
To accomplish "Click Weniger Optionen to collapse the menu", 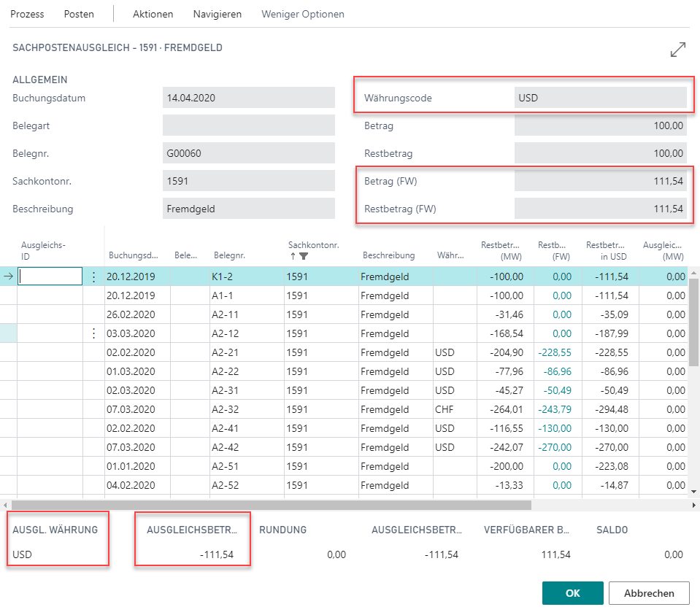I will 303,15.
